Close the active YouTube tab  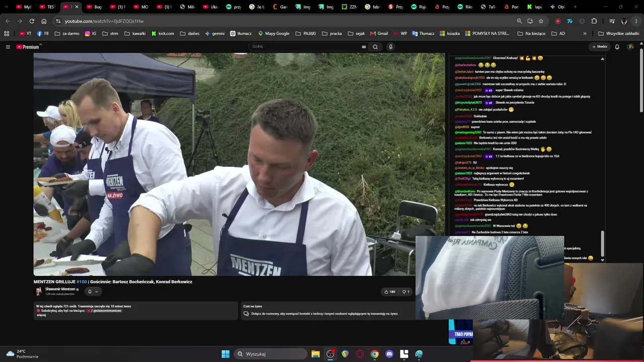(x=76, y=7)
